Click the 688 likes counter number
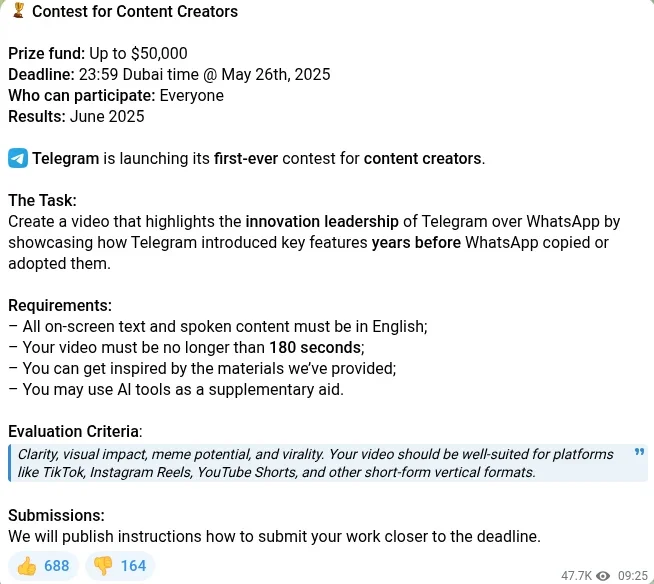The image size is (654, 584). [56, 566]
